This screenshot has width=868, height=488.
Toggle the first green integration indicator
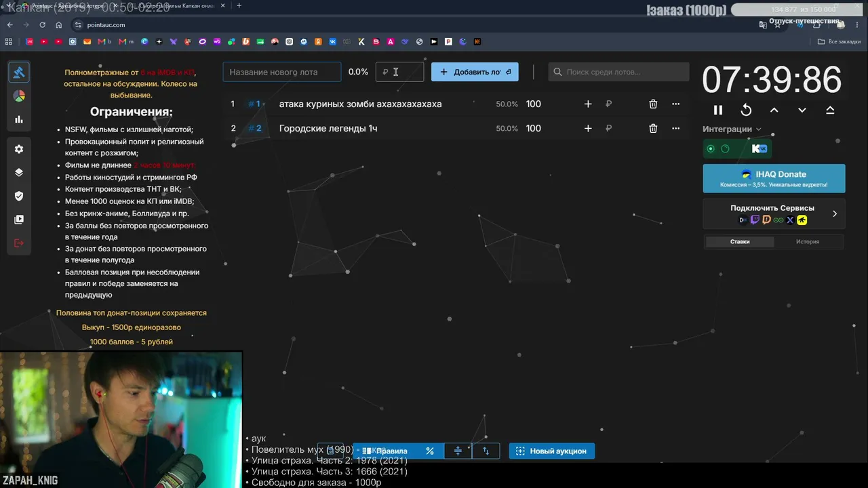711,148
